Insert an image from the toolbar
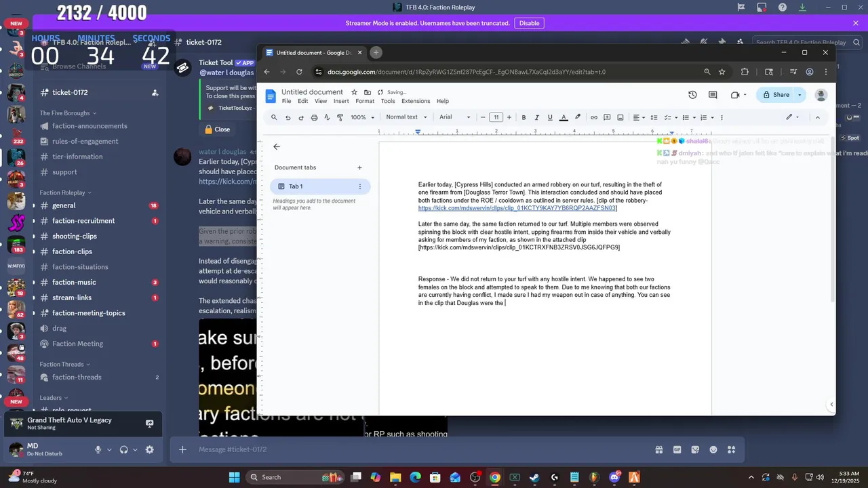The width and height of the screenshot is (868, 488). pos(620,117)
